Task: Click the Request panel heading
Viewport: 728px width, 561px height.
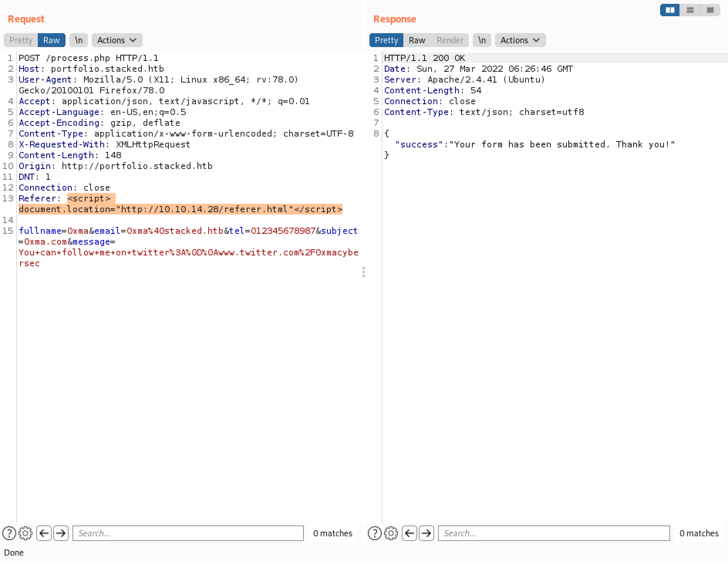Action: coord(26,19)
